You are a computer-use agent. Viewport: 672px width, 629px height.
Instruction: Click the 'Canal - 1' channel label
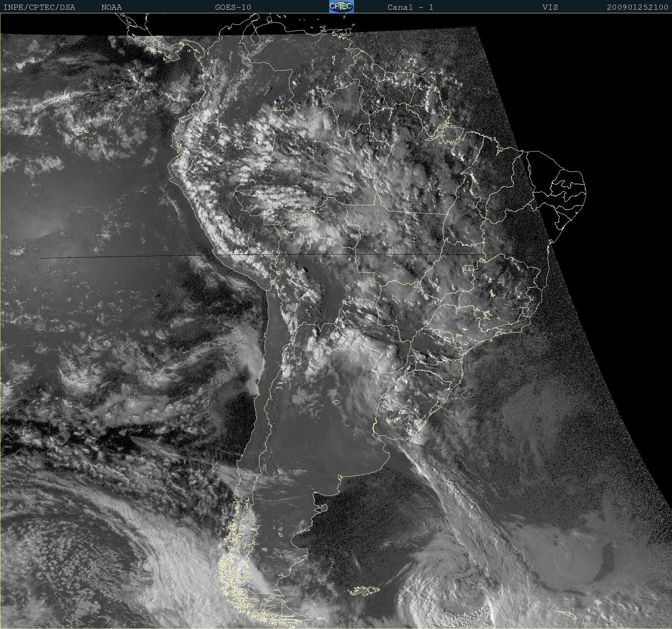410,8
